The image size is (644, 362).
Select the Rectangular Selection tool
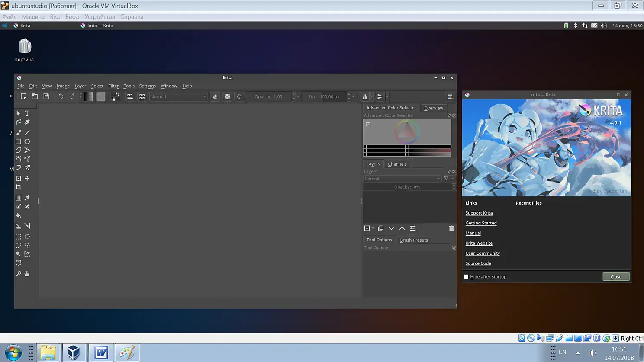point(18,237)
